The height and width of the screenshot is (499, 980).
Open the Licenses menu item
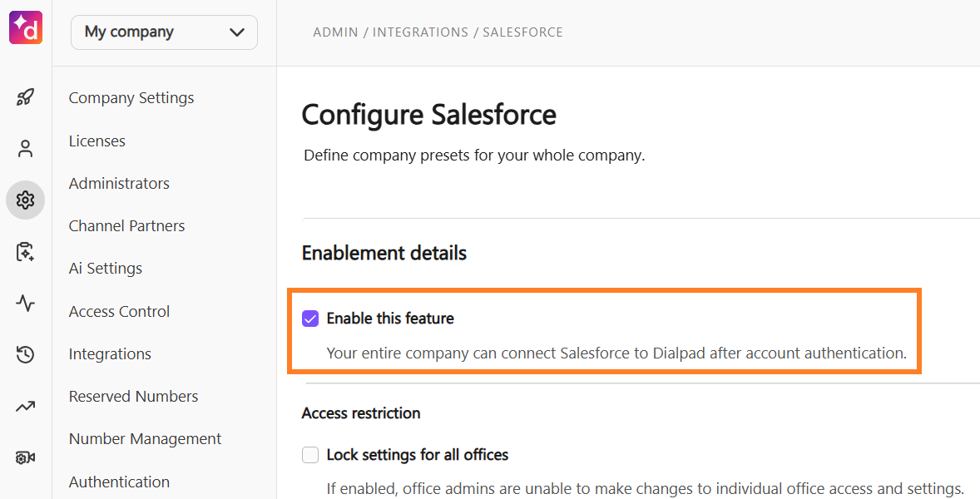97,141
